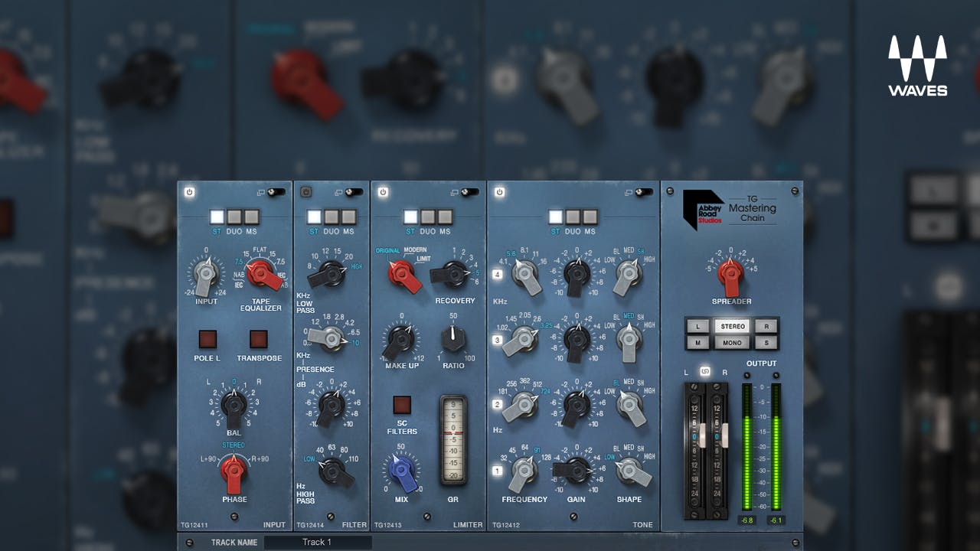Toggle the Input module power button
This screenshot has height=551, width=980.
click(189, 192)
